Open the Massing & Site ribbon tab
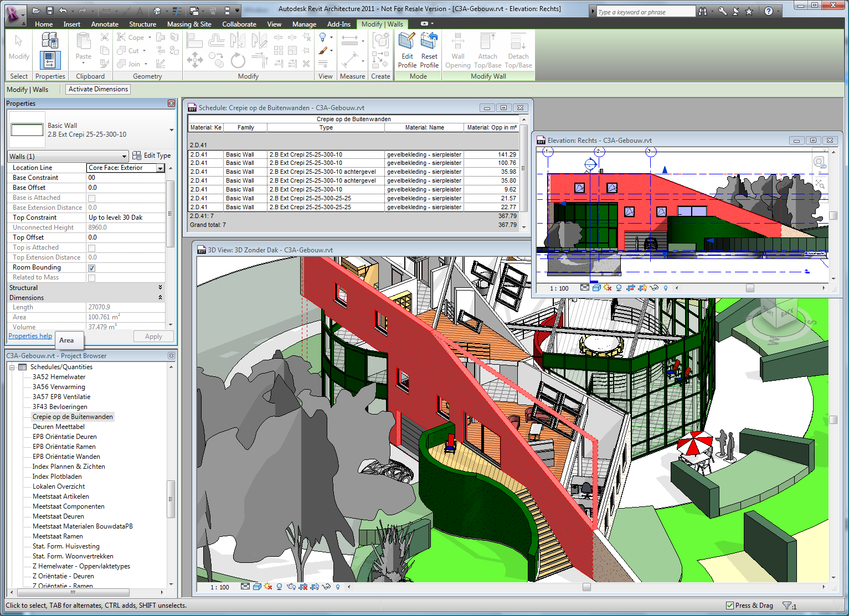This screenshot has width=849, height=616. (189, 24)
